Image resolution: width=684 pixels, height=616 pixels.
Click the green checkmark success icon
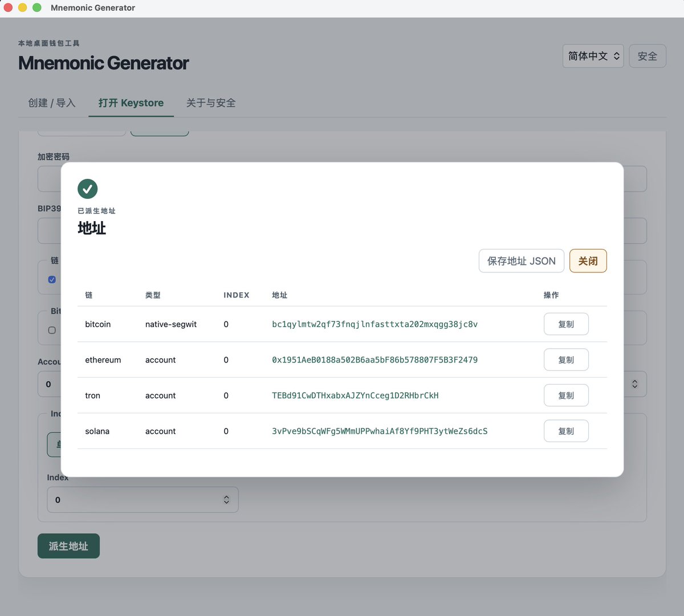[x=88, y=189]
